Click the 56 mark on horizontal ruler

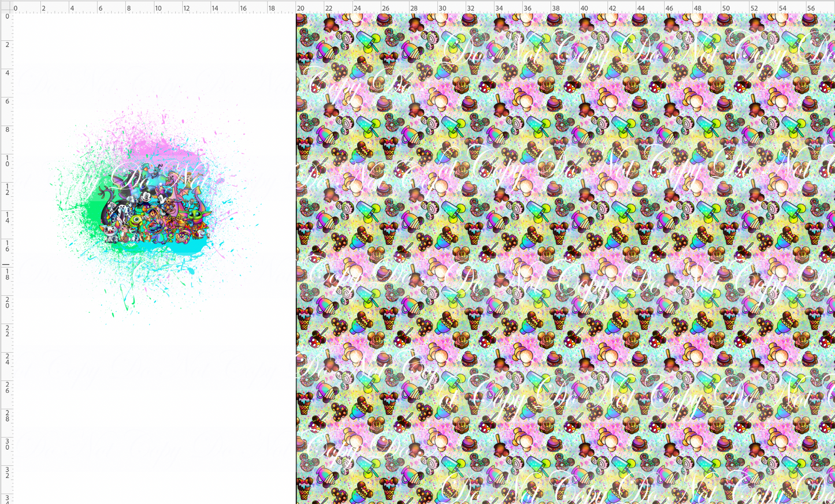pos(811,8)
